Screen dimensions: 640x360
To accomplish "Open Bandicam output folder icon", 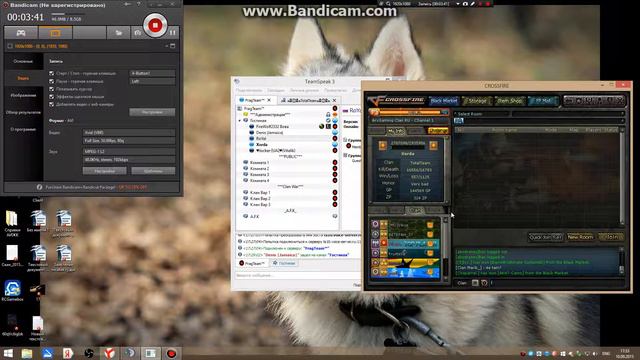I will coord(119,33).
